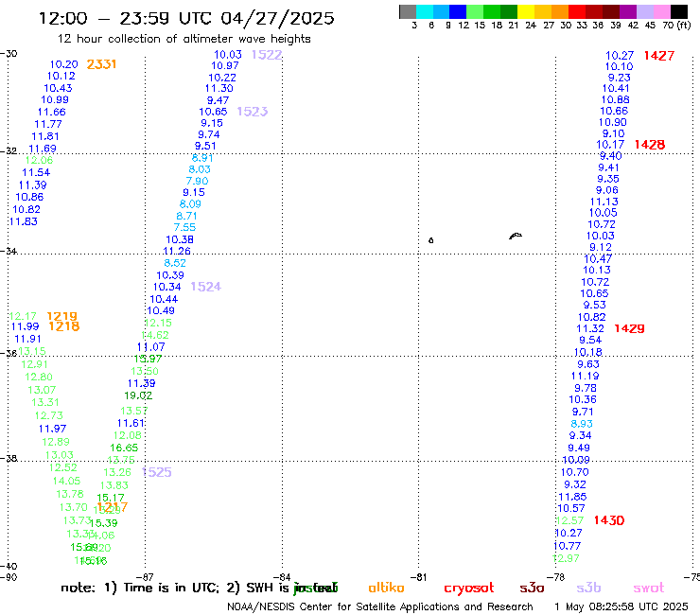The image size is (700, 615).
Task: Click the longitude axis label -84
Action: [282, 577]
